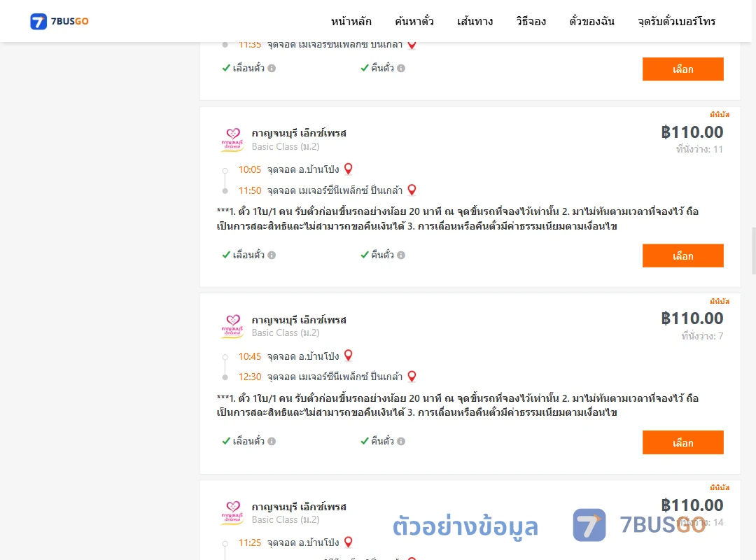The height and width of the screenshot is (560, 756).
Task: Open the หน้าหลัก menu item
Action: point(351,21)
